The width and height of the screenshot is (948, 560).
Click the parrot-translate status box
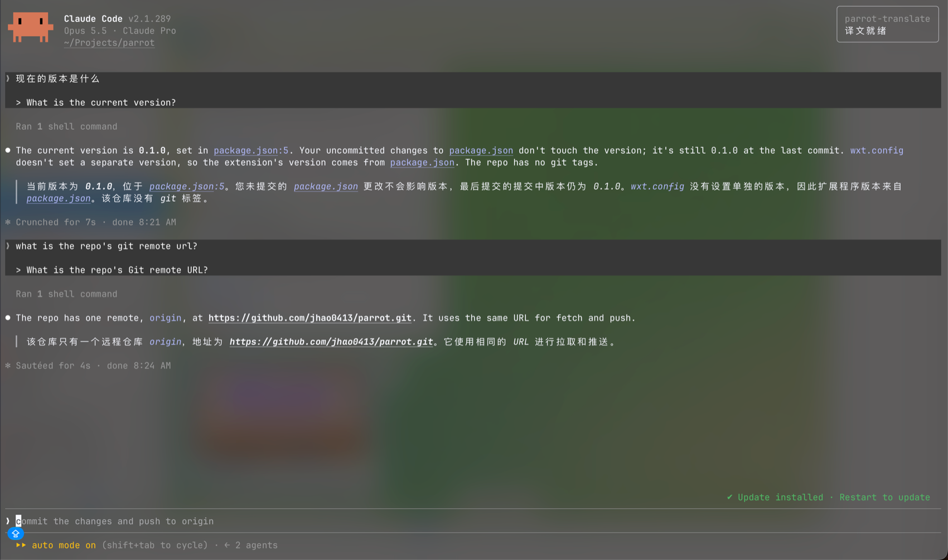click(887, 25)
